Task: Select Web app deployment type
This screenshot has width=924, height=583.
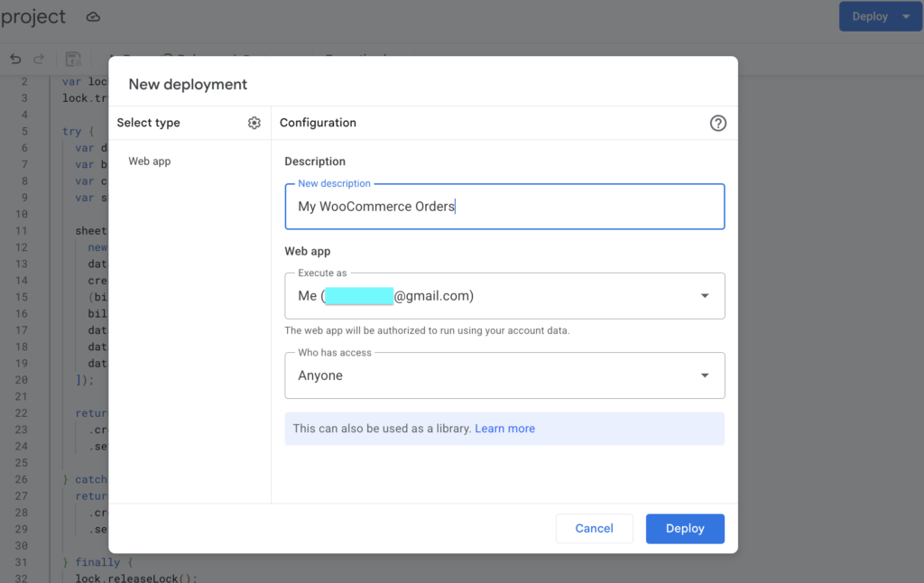Action: tap(150, 161)
